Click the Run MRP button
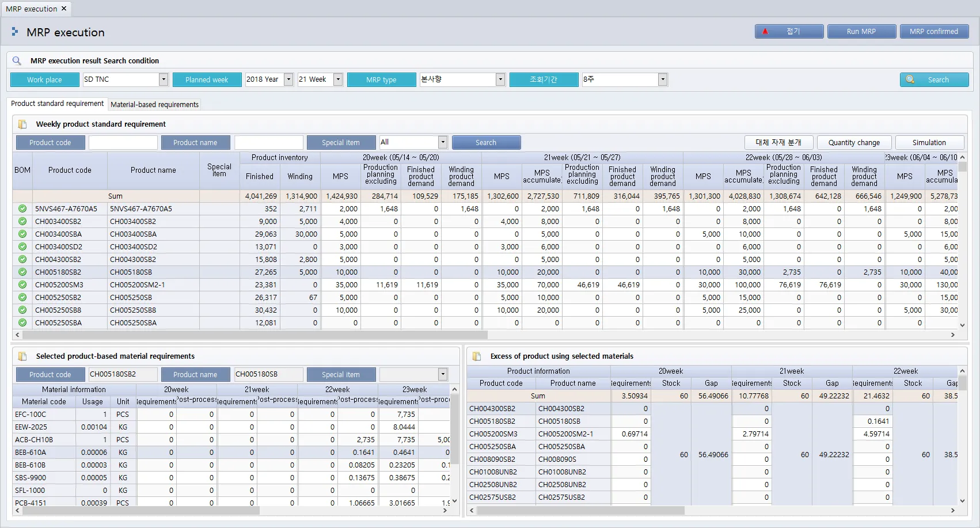The image size is (980, 528). 861,32
